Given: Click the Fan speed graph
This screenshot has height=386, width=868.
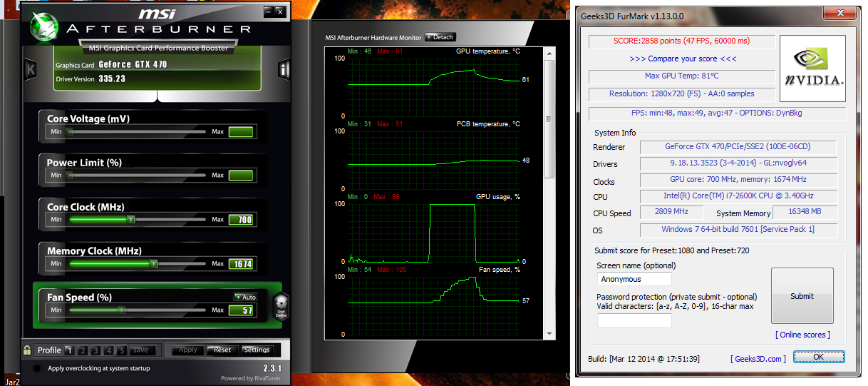Looking at the screenshot, I should [x=434, y=305].
